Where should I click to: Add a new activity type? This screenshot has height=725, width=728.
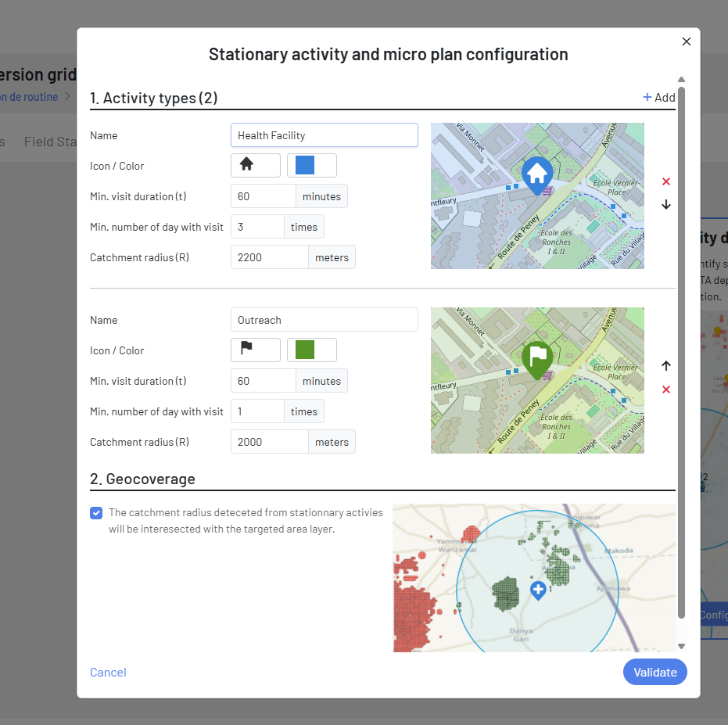[659, 98]
